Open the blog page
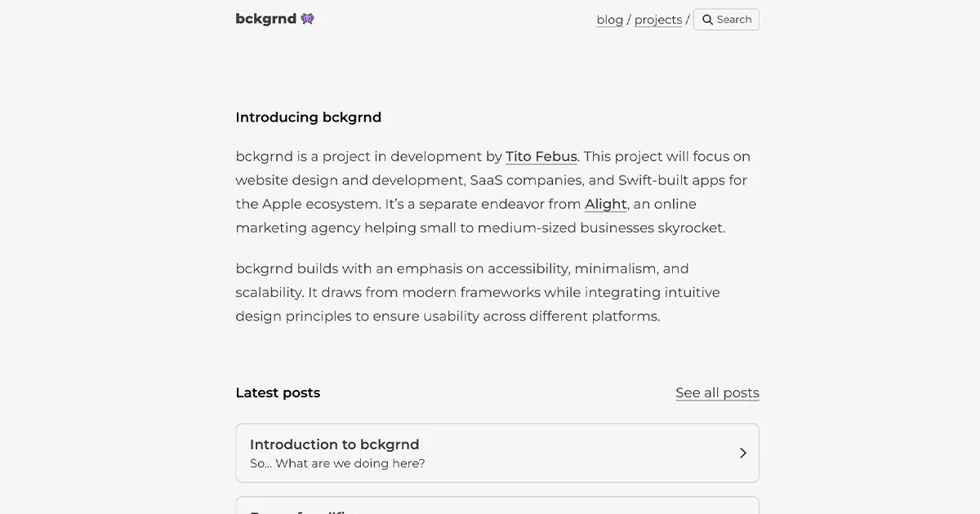 click(x=610, y=20)
